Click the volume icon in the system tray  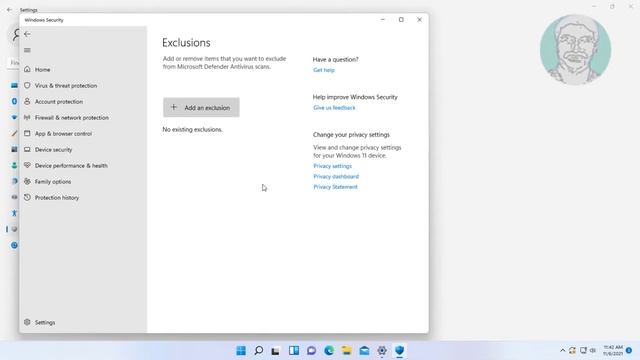593,350
